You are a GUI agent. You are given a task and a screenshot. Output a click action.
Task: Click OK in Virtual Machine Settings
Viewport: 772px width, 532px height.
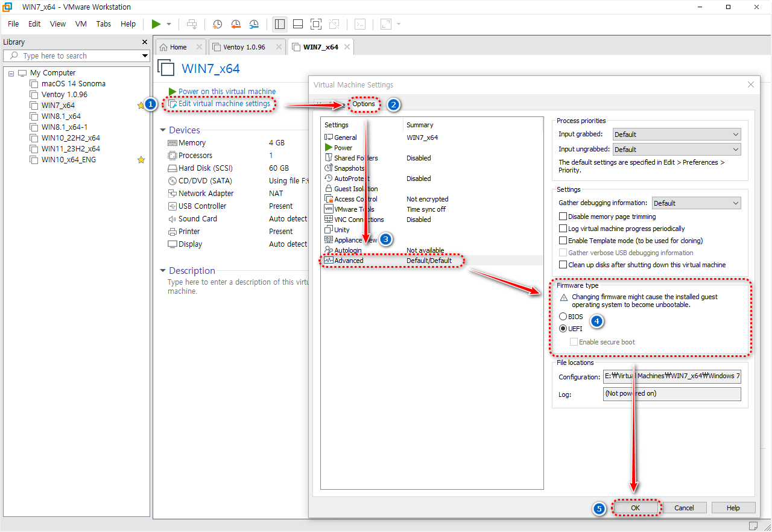click(635, 508)
